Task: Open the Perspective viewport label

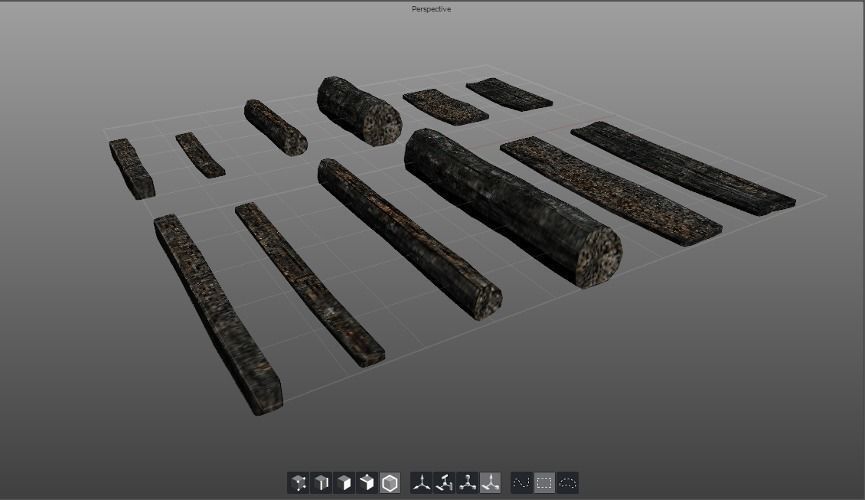Action: click(431, 9)
